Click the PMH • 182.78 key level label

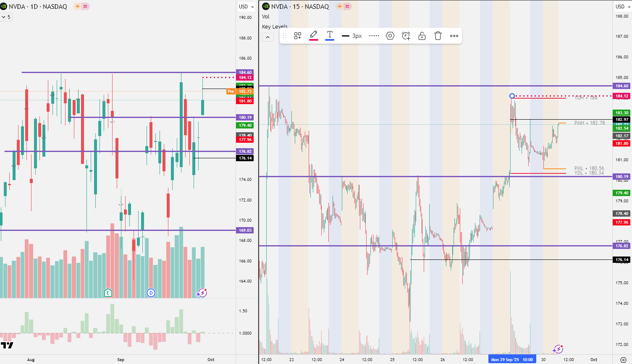click(x=590, y=123)
